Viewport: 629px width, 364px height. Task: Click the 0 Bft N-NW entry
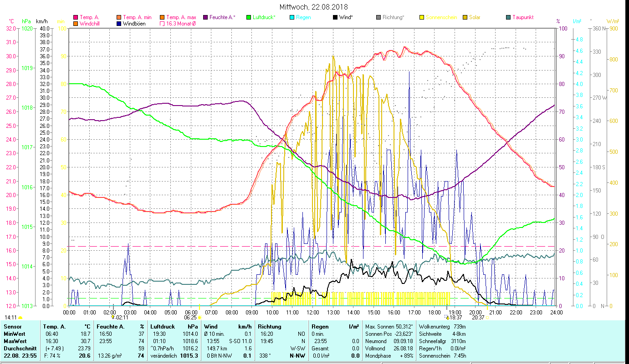[220, 356]
